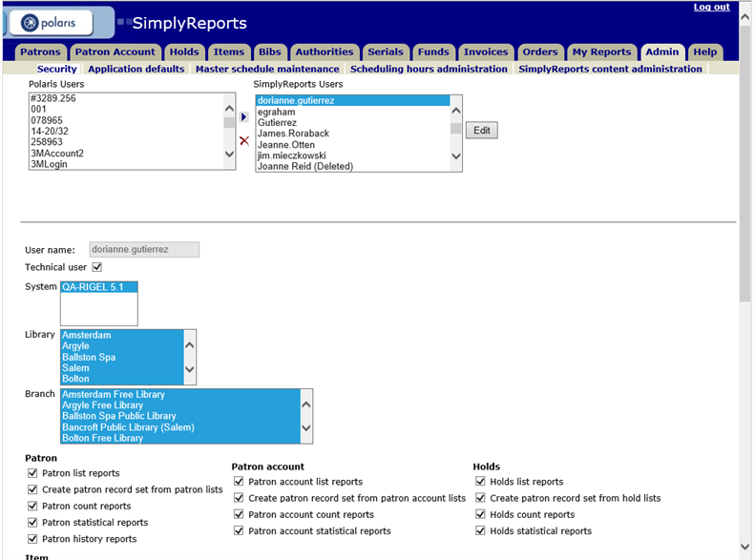The width and height of the screenshot is (754, 560).
Task: Open SimplyReports content administration
Action: [610, 69]
